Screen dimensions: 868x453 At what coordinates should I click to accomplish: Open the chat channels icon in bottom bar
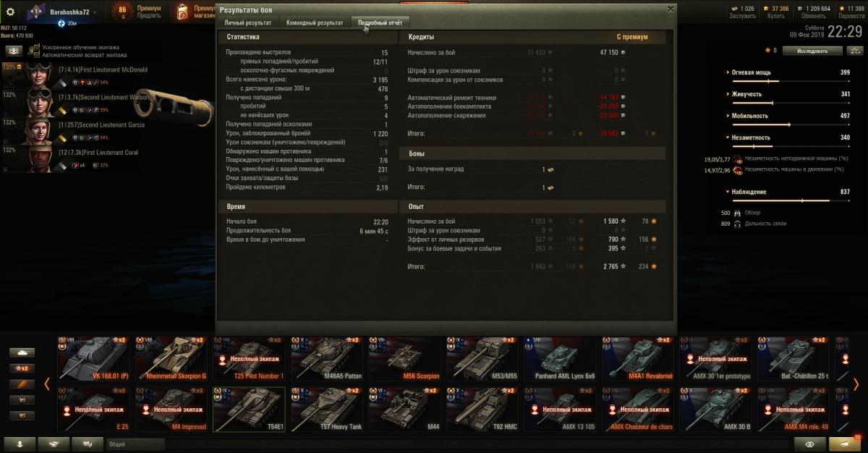pyautogui.click(x=87, y=444)
